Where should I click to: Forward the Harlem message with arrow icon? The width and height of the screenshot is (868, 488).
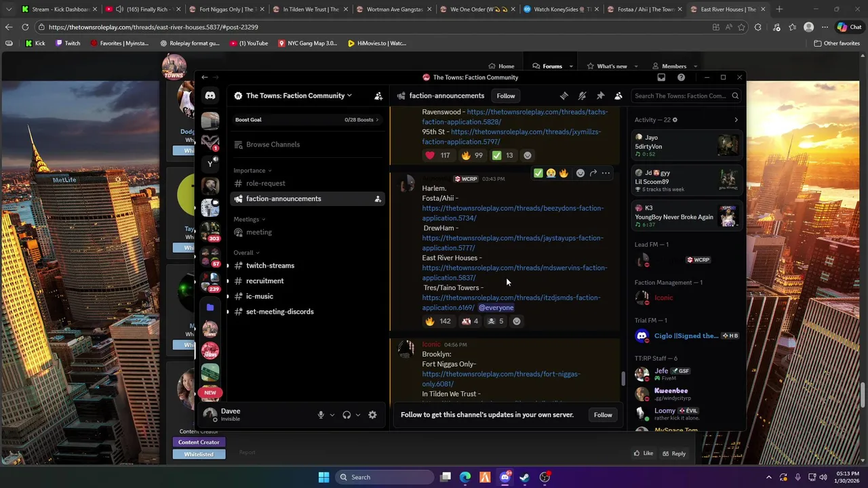(593, 174)
